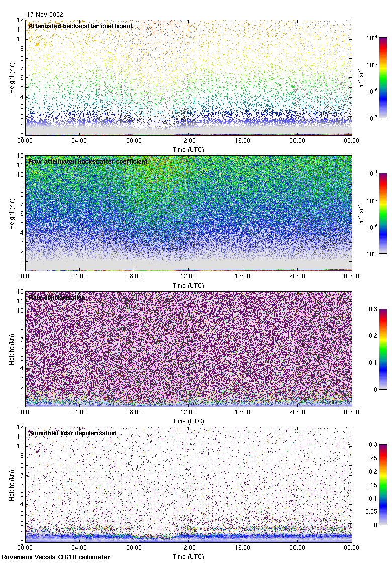This screenshot has width=392, height=563.
Task: Click the raw attenuated backscatter color bar
Action: click(x=383, y=213)
